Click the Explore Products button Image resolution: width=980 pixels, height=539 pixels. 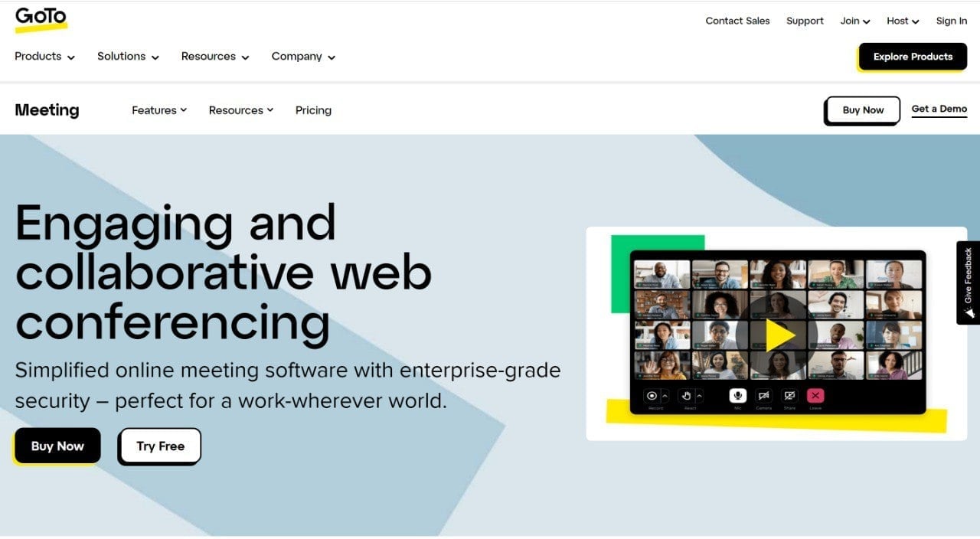(x=913, y=57)
